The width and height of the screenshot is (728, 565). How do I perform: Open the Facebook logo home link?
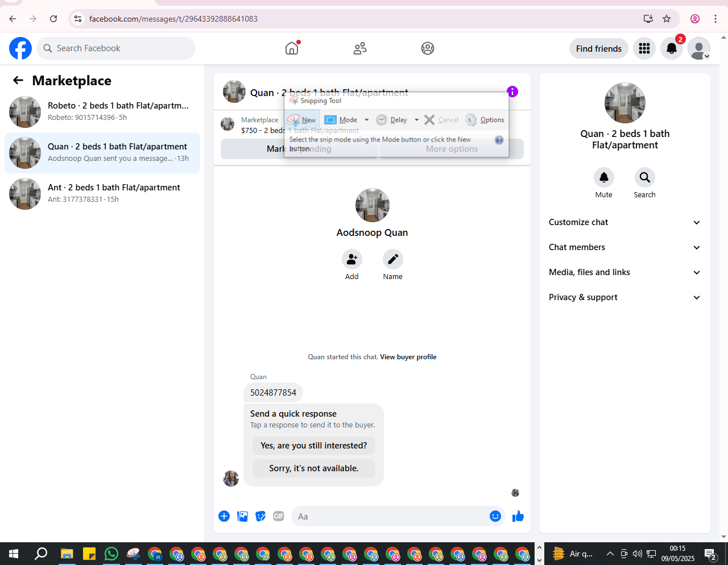click(x=20, y=48)
